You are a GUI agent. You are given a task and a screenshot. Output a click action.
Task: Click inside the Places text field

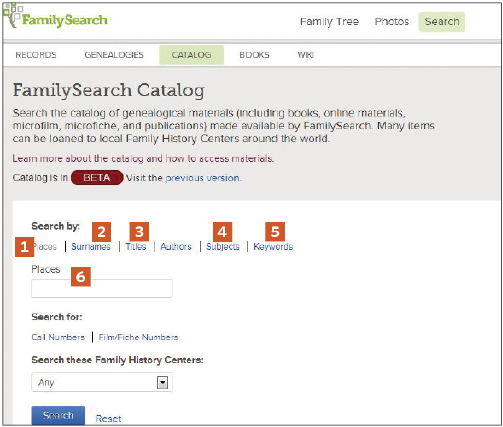click(x=102, y=288)
